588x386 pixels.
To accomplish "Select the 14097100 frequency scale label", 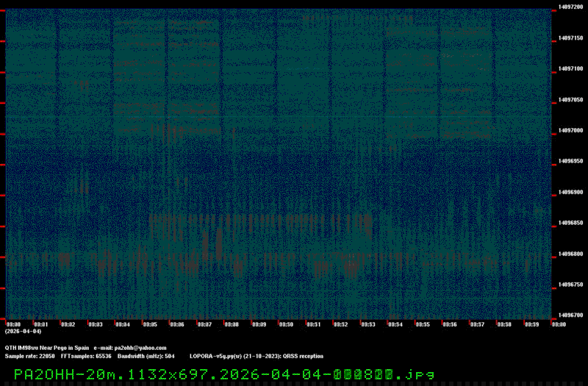I will pos(571,68).
